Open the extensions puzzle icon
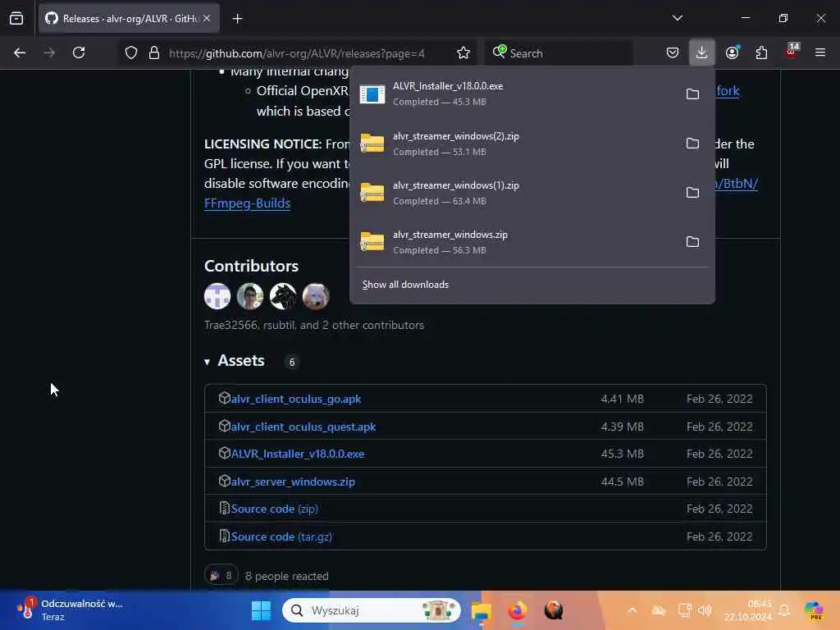 tap(761, 53)
